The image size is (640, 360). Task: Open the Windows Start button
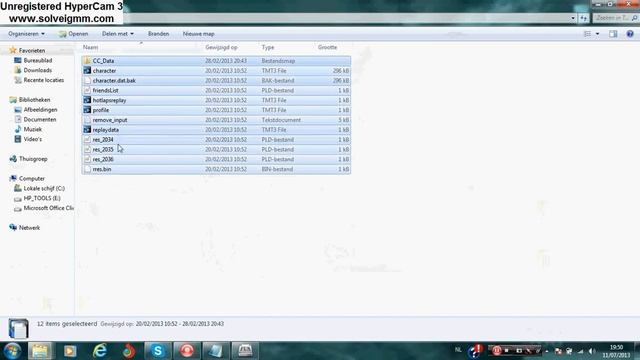tap(13, 351)
